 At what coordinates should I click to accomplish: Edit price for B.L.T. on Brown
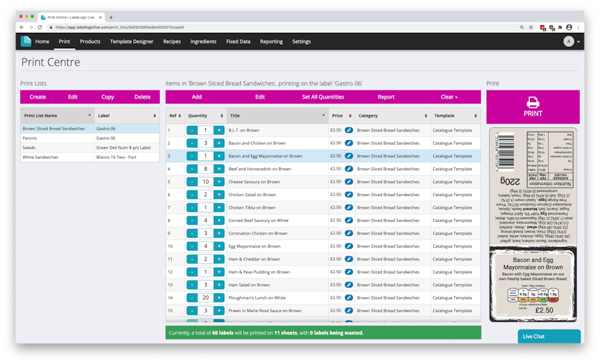click(x=348, y=130)
